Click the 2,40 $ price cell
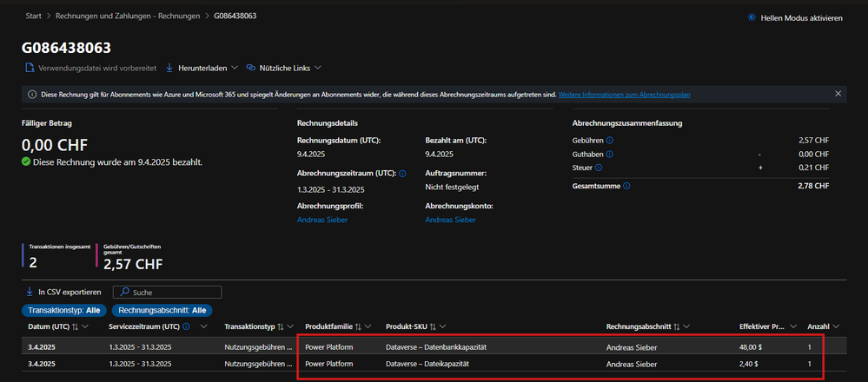Image resolution: width=868 pixels, height=382 pixels. 749,365
